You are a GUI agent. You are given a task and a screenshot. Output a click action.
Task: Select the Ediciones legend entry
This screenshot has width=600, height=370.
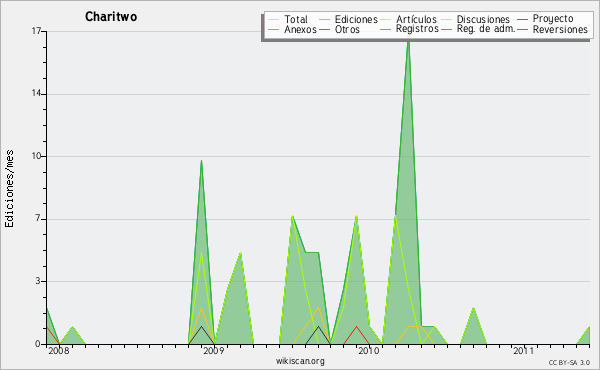coord(356,19)
